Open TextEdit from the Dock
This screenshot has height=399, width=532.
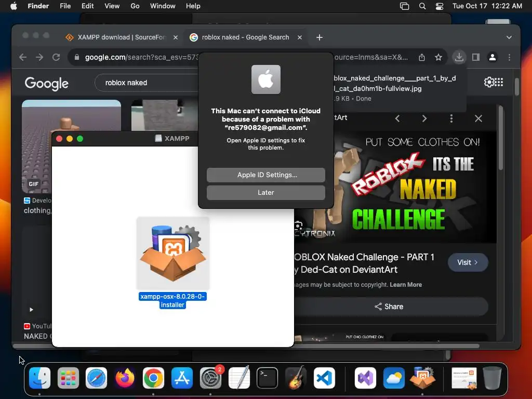pos(239,378)
